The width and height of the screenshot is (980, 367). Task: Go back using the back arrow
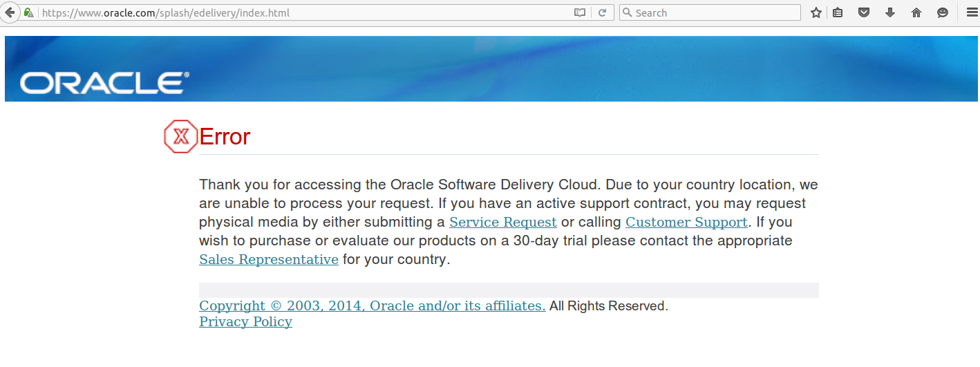(x=9, y=12)
